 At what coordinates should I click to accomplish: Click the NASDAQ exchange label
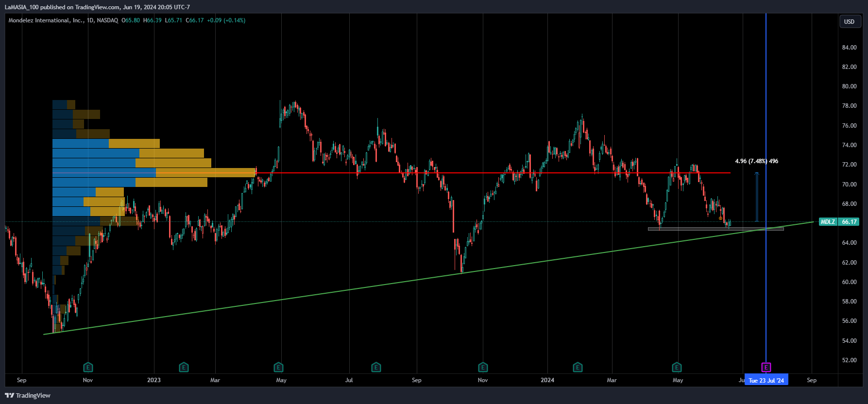tap(107, 20)
